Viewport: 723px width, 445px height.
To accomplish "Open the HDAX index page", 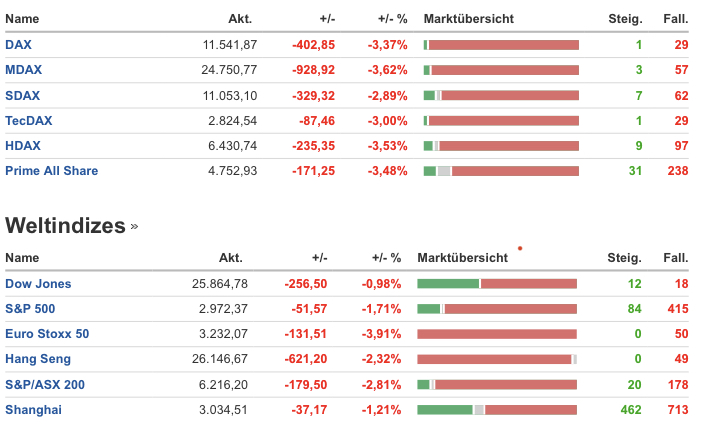I will [x=23, y=145].
